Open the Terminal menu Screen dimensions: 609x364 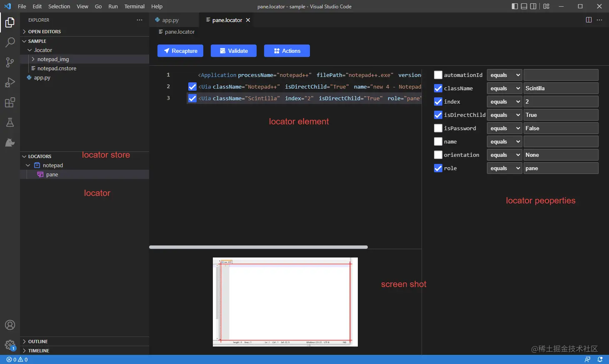134,6
